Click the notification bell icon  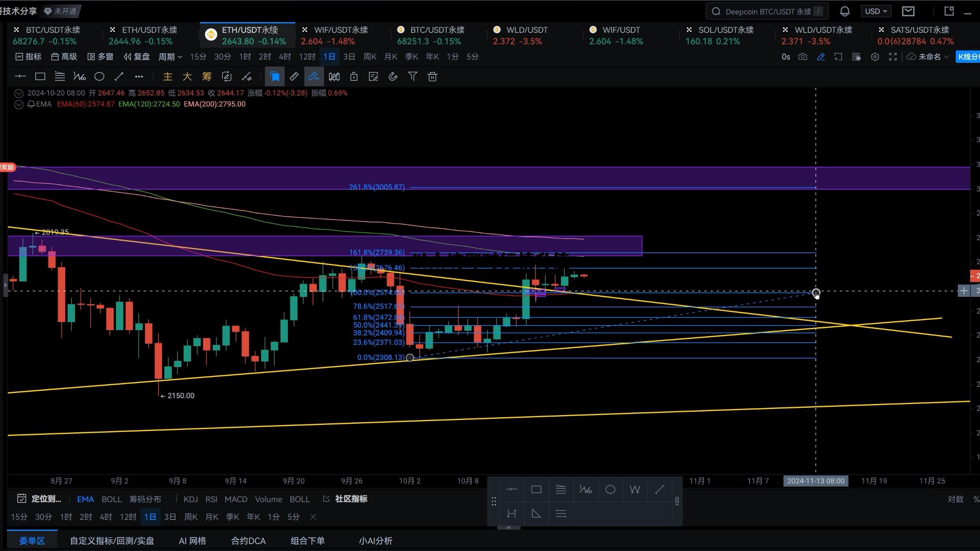844,11
